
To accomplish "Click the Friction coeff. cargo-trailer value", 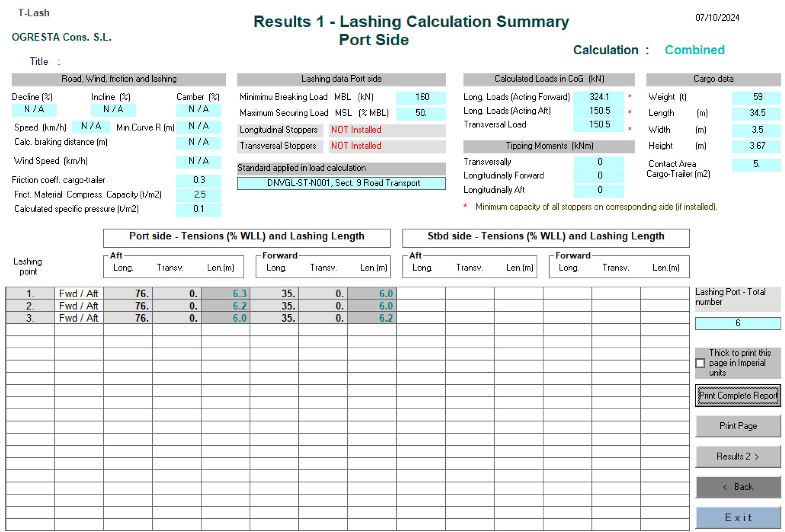I will [199, 180].
